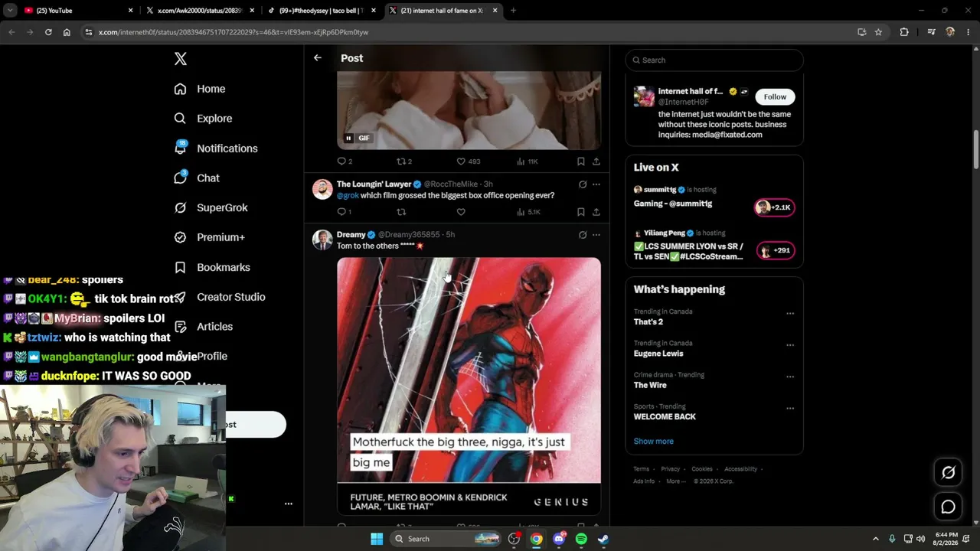Open Premium+ in the sidebar

(x=209, y=237)
